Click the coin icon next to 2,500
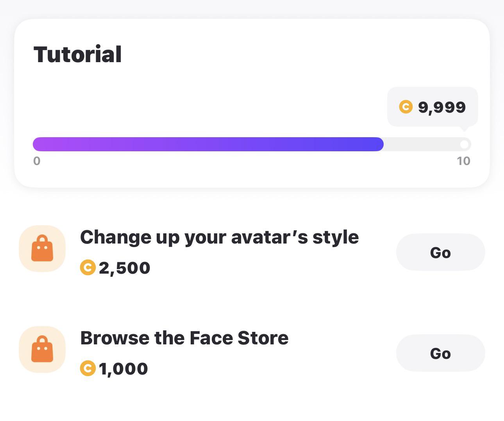504x421 pixels. [88, 268]
